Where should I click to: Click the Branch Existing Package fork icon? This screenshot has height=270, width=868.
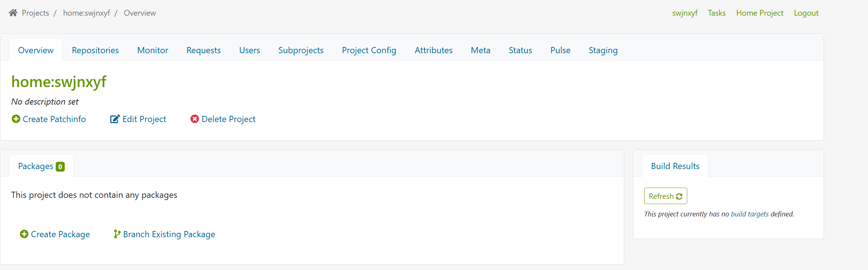[117, 234]
